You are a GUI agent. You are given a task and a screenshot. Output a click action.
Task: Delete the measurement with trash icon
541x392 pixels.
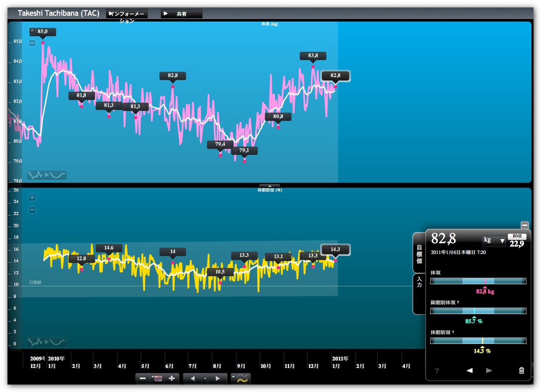point(522,370)
